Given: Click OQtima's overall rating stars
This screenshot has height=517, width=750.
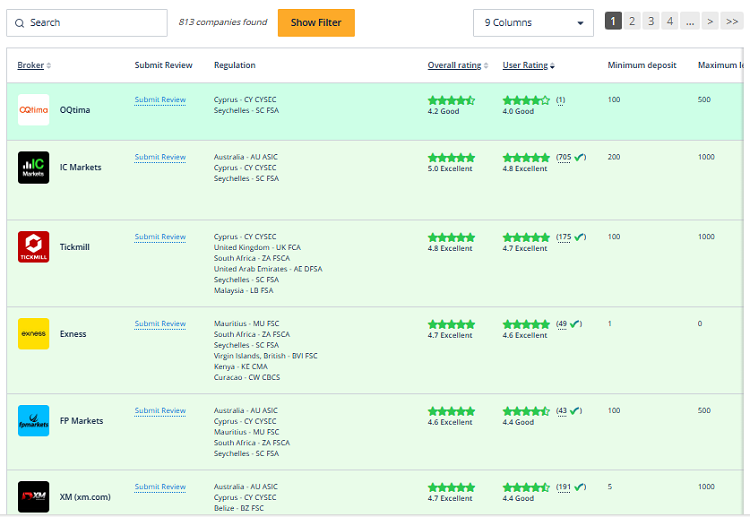Looking at the screenshot, I should [x=451, y=100].
